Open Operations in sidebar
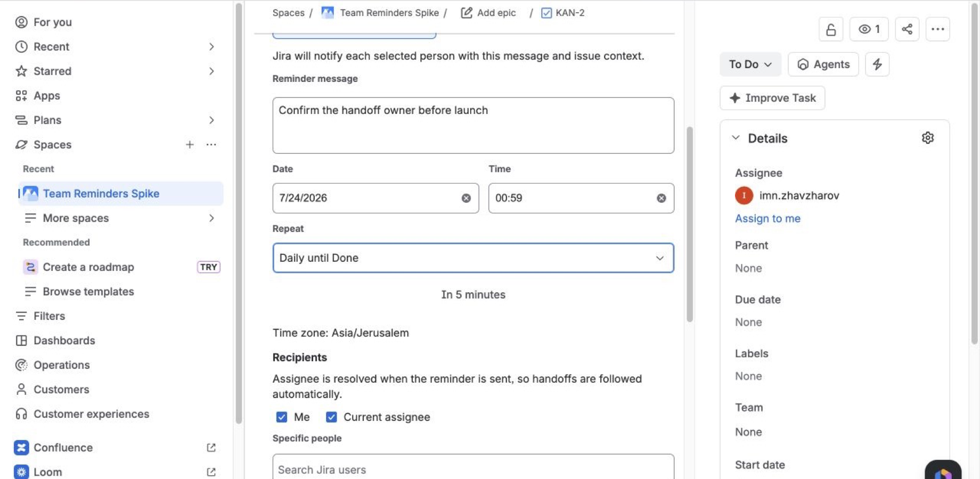Image resolution: width=980 pixels, height=479 pixels. pyautogui.click(x=61, y=365)
